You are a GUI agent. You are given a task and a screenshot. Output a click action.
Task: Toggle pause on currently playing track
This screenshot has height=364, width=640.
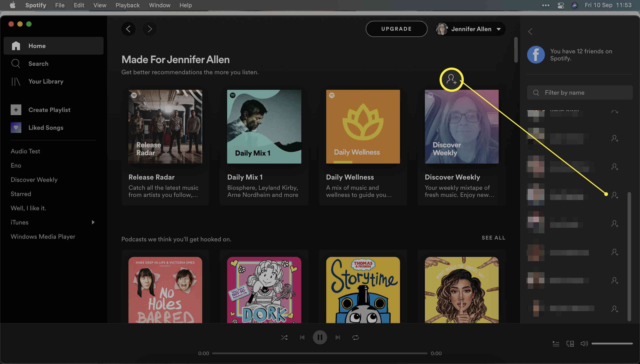click(320, 337)
